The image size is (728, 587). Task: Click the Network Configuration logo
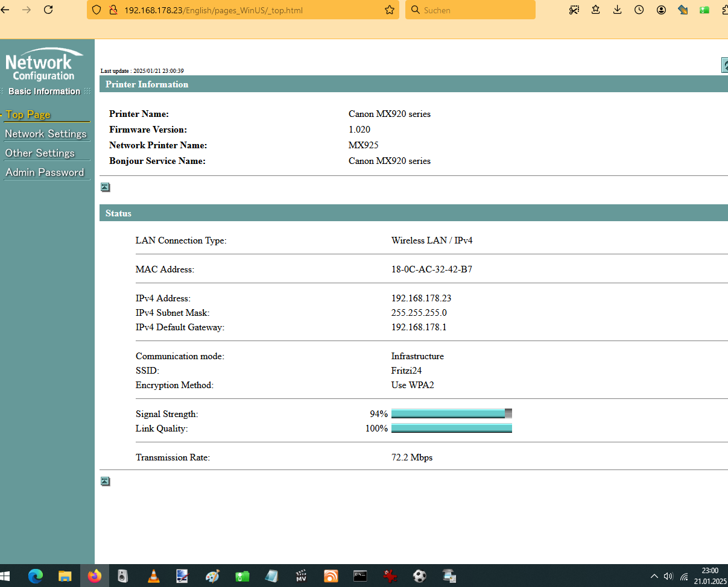coord(44,64)
